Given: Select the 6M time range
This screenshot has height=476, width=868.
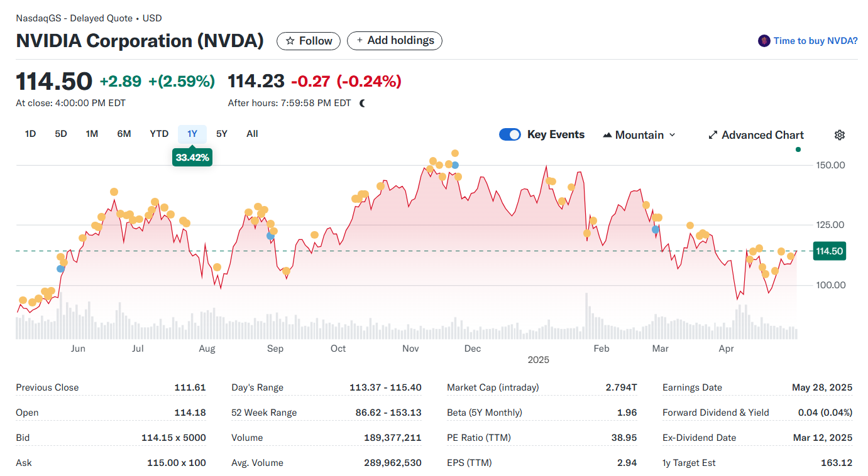Looking at the screenshot, I should 124,134.
